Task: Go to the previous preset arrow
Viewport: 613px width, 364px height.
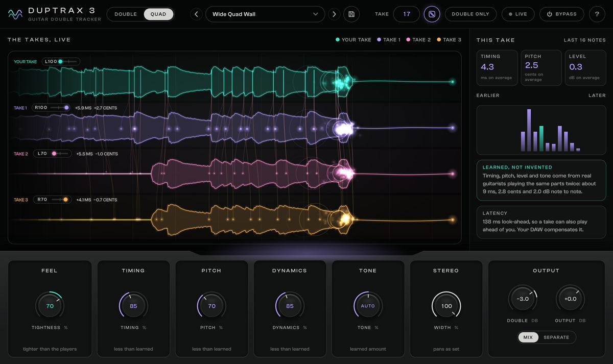Action: click(197, 14)
